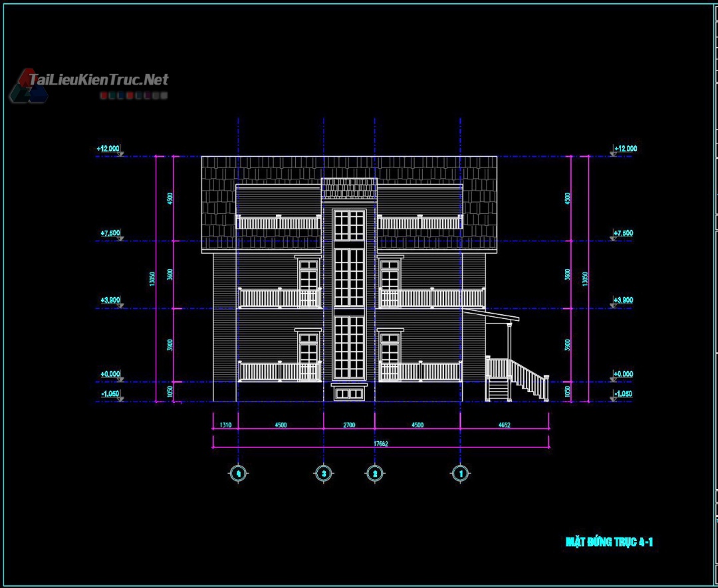Select grid axis bubble number 2
This screenshot has height=588, width=718.
pyautogui.click(x=374, y=473)
